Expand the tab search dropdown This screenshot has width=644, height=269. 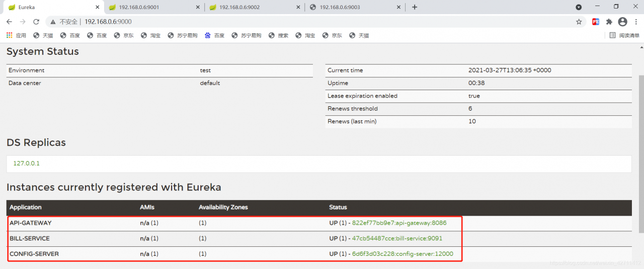579,7
